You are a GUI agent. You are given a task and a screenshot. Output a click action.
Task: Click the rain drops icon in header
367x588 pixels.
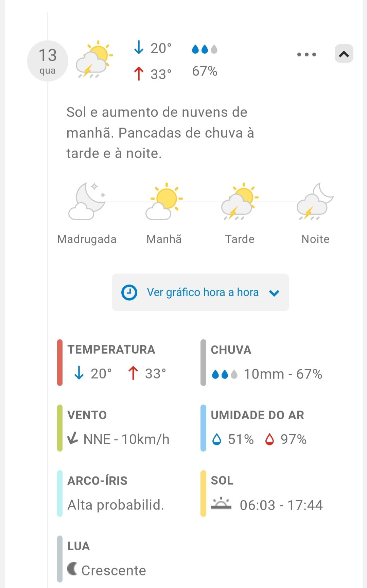click(x=205, y=50)
